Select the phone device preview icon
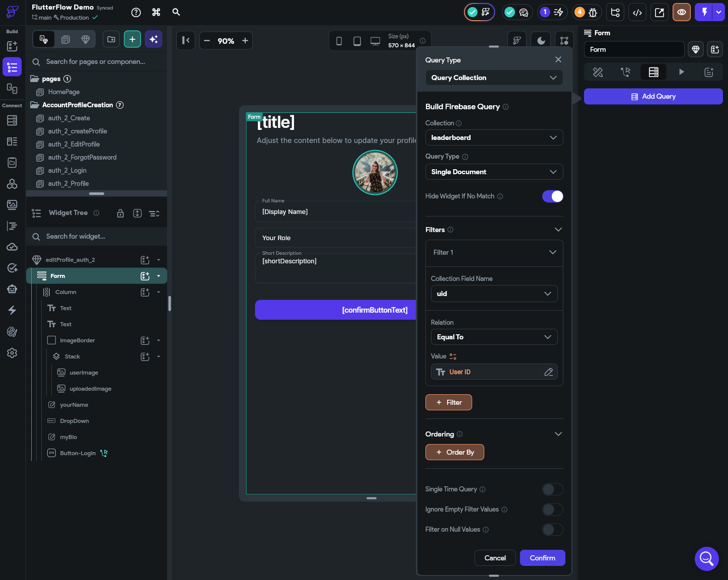The width and height of the screenshot is (728, 580). pyautogui.click(x=339, y=41)
